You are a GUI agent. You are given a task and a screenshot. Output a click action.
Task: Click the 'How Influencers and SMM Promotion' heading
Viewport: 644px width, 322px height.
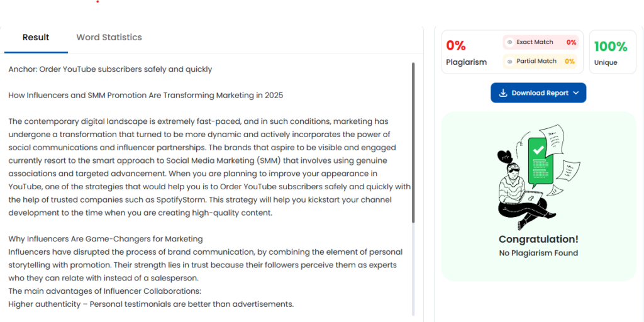[x=146, y=96]
